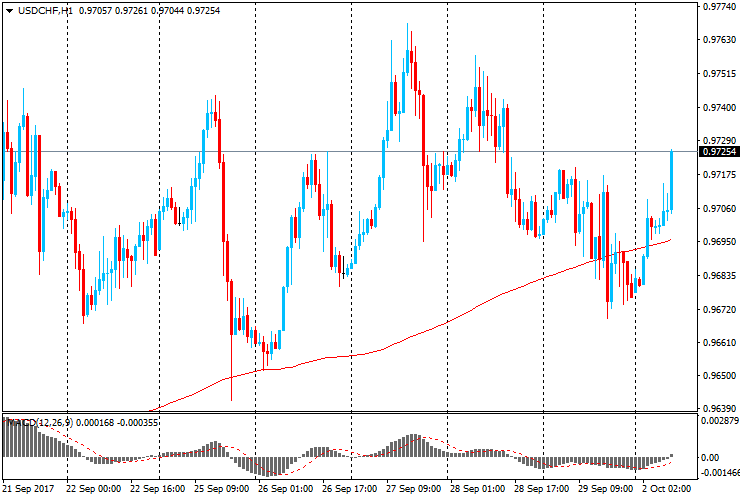The image size is (740, 500).
Task: Click the 25 Sep 09:00 time label
Action: pos(221,488)
